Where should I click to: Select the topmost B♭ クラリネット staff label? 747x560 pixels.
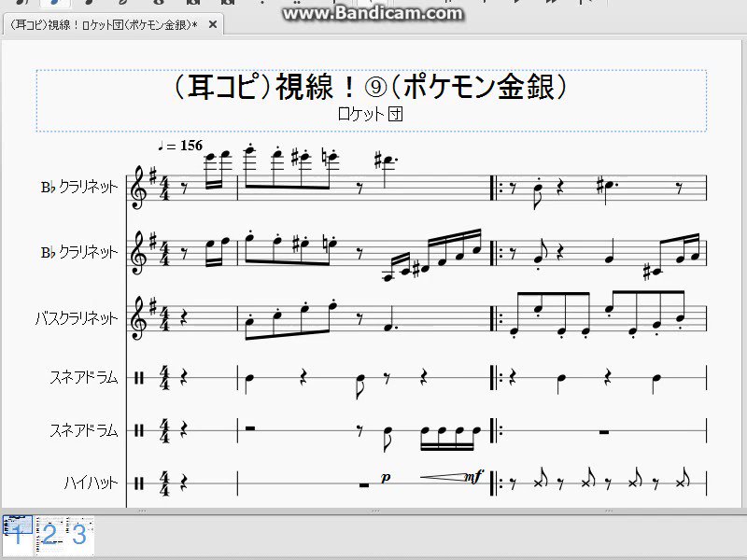[x=79, y=188]
